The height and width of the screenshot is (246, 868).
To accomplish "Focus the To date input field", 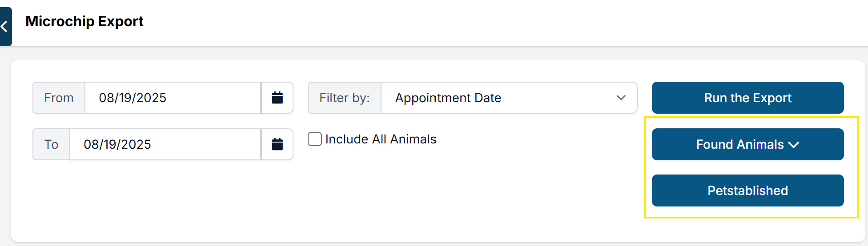I will 165,144.
